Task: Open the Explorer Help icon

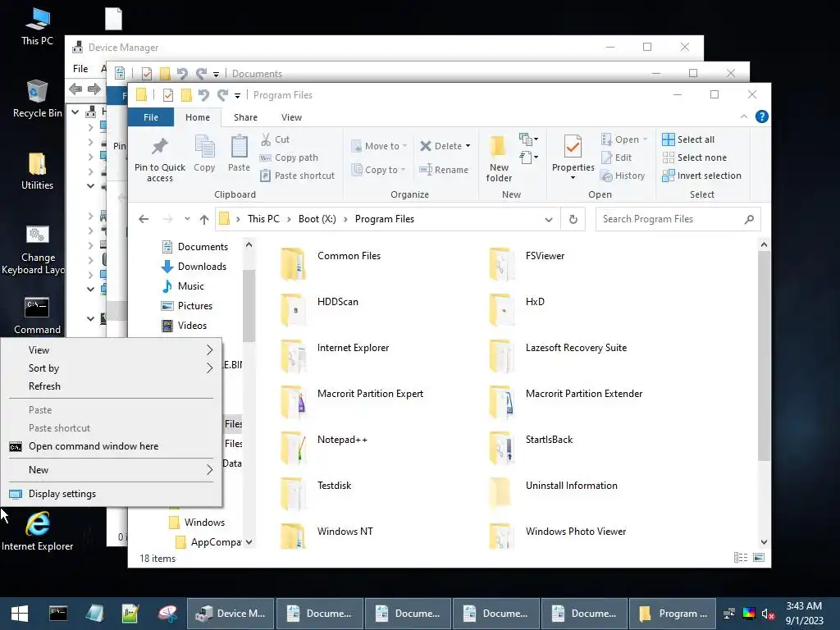Action: pyautogui.click(x=761, y=116)
